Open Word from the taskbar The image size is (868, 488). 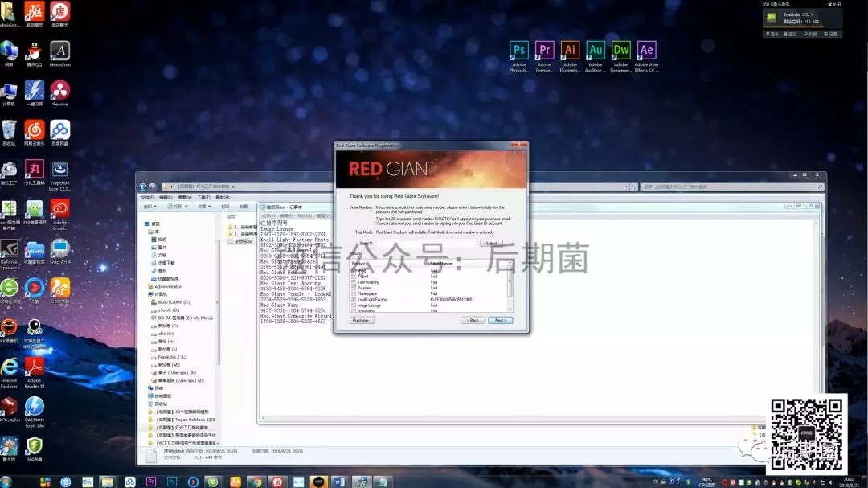(340, 482)
